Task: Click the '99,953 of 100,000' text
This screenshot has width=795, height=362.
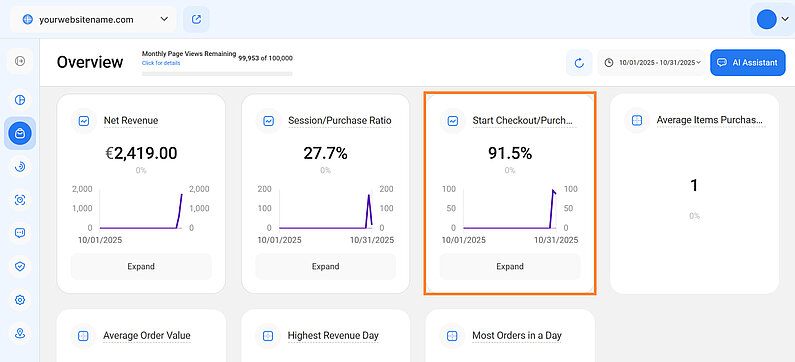Action: tap(266, 58)
